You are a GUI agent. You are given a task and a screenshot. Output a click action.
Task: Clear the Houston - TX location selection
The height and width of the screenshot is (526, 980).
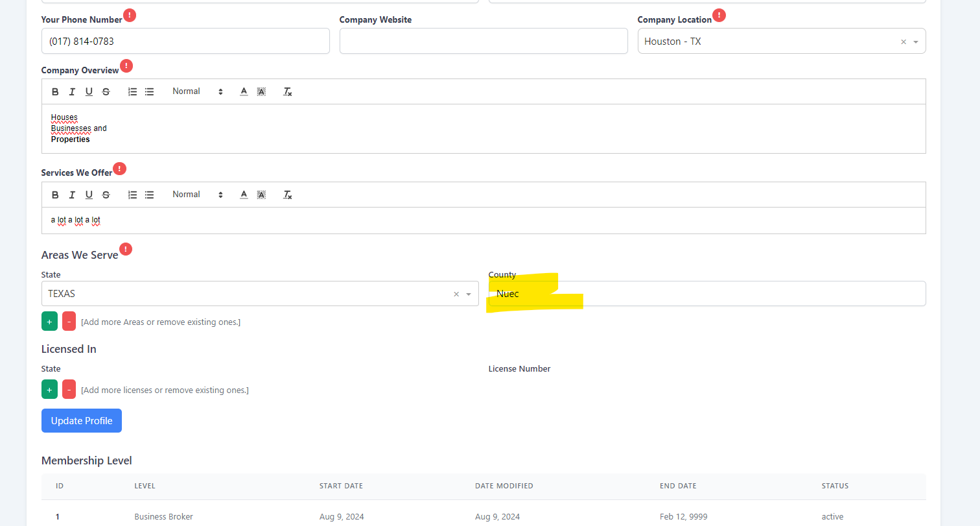click(904, 42)
